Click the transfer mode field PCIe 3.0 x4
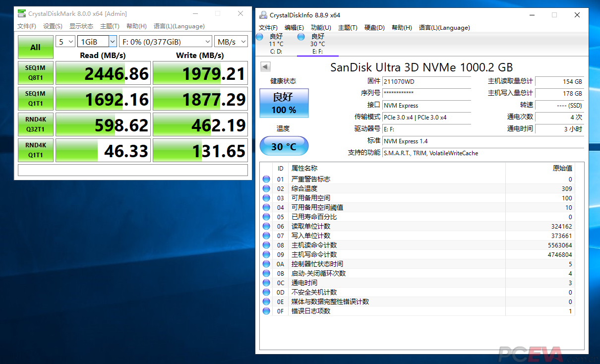The image size is (600, 364). (427, 117)
